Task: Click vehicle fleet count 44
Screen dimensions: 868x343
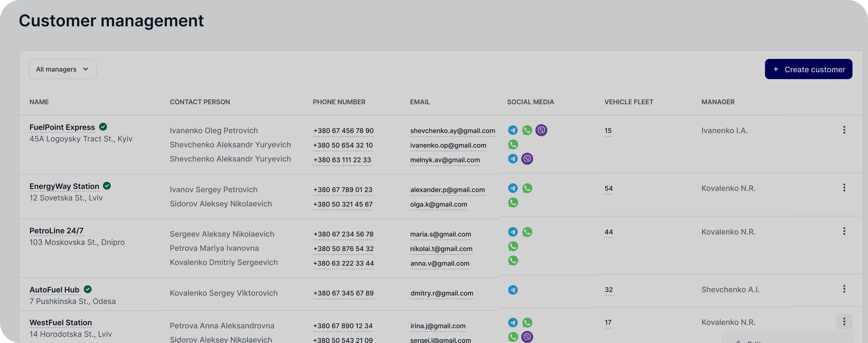Action: pyautogui.click(x=608, y=232)
